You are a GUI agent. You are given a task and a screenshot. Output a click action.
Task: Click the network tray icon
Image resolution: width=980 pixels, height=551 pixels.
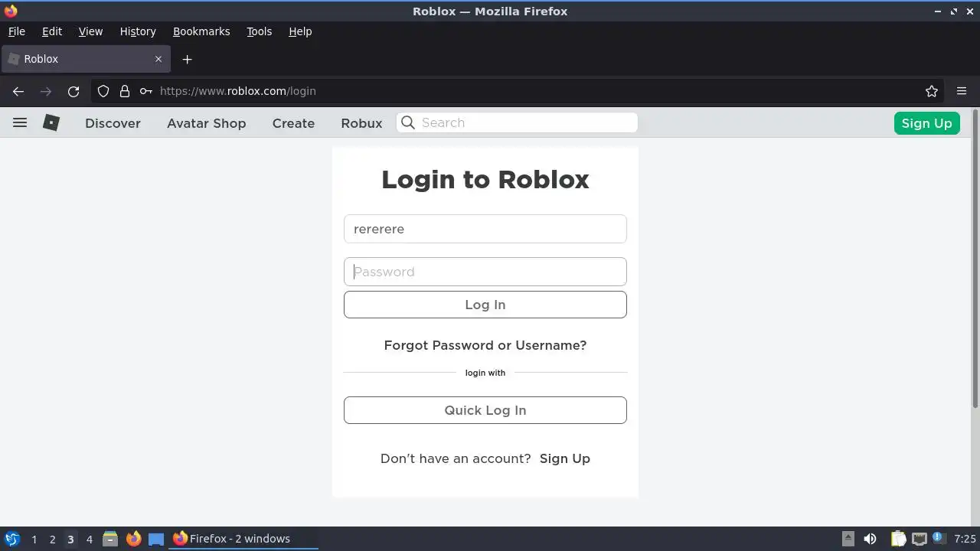click(x=919, y=539)
